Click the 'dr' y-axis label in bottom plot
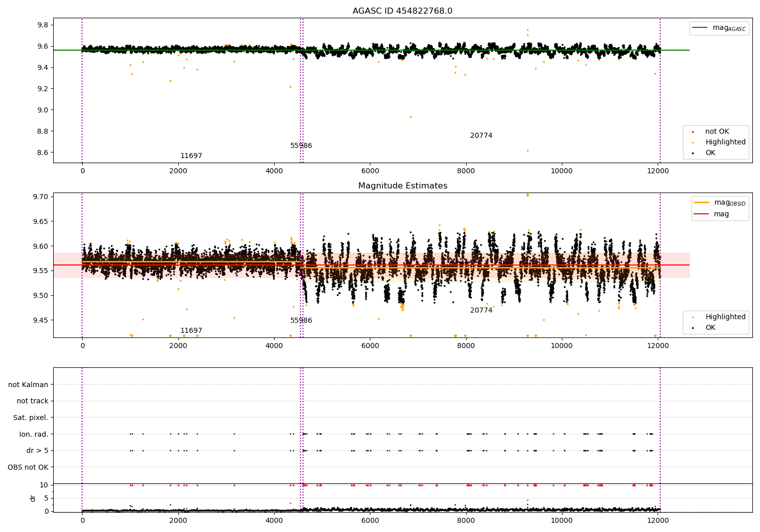 click(x=33, y=498)
